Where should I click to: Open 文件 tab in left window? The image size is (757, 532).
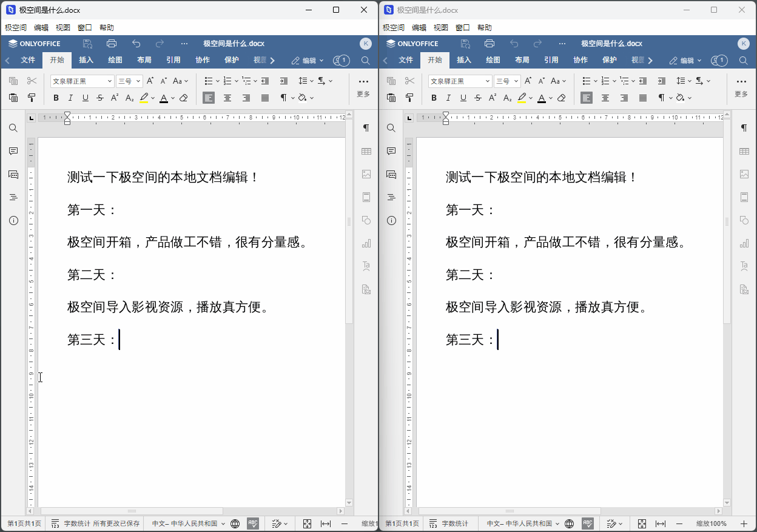[x=28, y=60]
